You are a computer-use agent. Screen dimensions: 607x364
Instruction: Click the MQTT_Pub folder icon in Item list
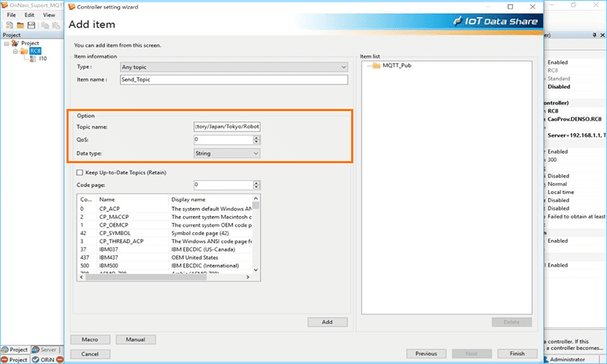tap(377, 65)
